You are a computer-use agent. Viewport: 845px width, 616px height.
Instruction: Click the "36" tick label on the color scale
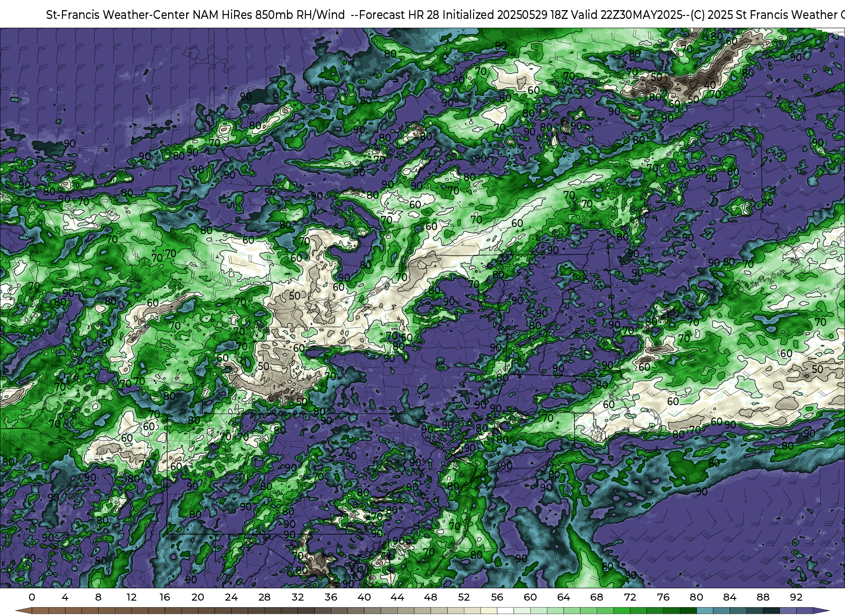coord(331,597)
